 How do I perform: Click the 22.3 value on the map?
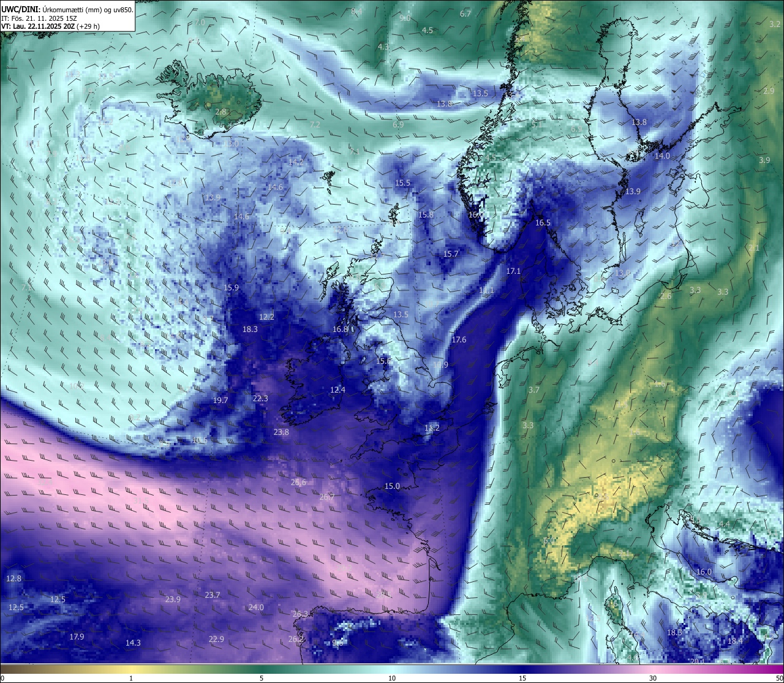[x=260, y=398]
